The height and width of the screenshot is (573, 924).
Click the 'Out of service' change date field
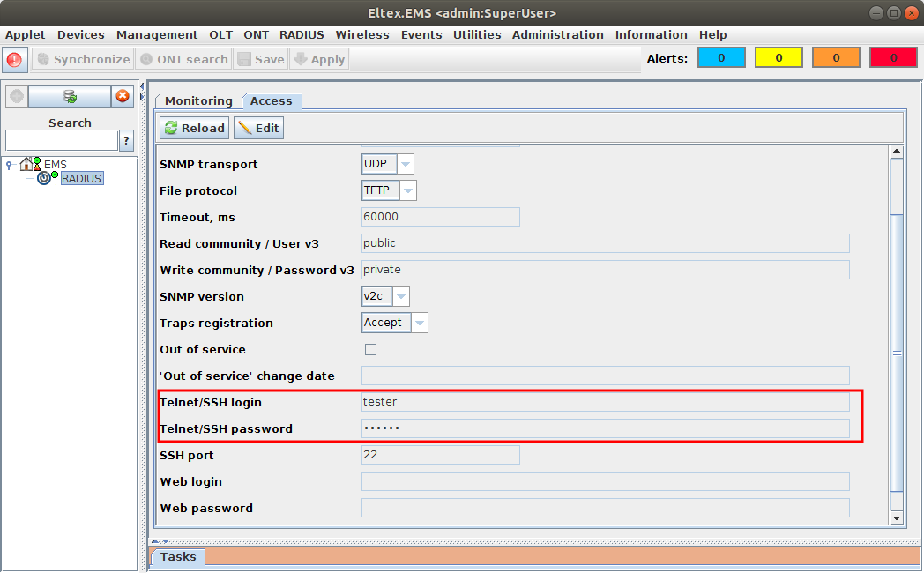tap(605, 376)
